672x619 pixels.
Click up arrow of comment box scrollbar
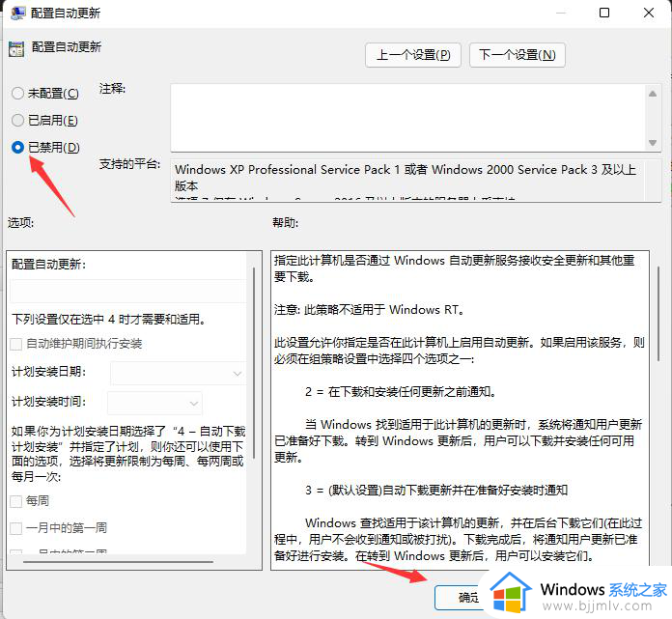[x=653, y=94]
